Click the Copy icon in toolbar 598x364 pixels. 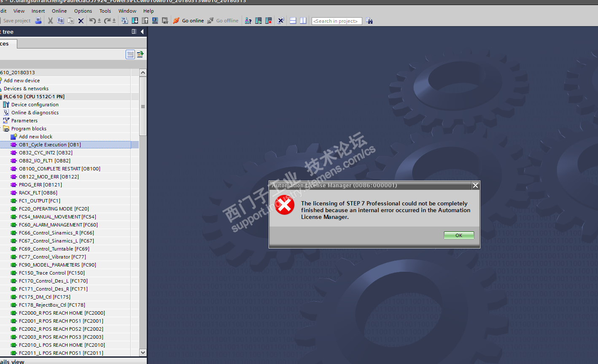61,21
